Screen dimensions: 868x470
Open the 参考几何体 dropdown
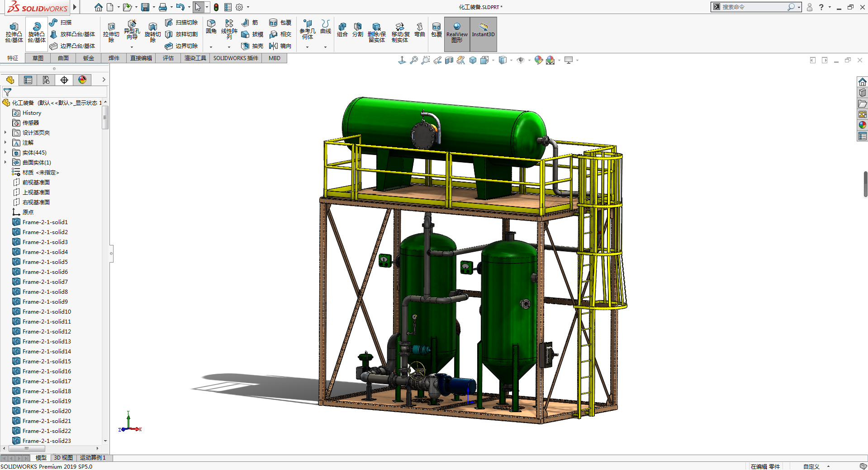pos(307,47)
